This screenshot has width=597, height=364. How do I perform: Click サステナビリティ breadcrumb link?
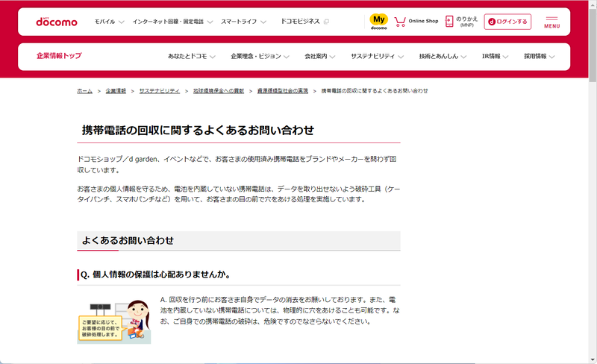[159, 91]
